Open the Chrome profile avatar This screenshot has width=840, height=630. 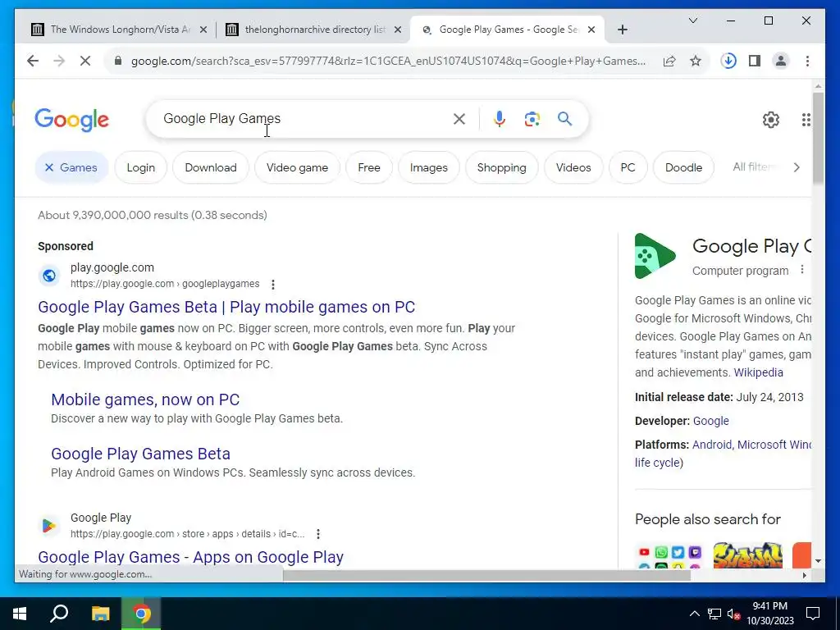click(781, 61)
